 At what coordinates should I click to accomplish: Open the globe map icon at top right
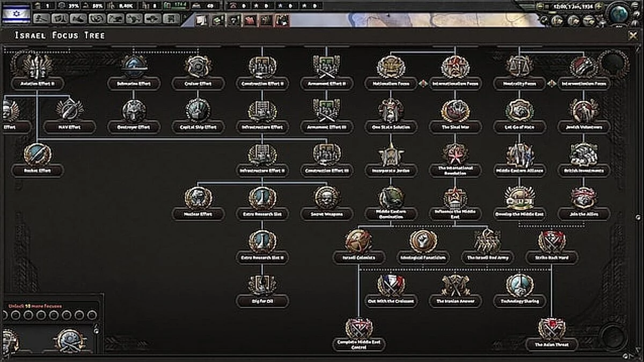tap(619, 13)
